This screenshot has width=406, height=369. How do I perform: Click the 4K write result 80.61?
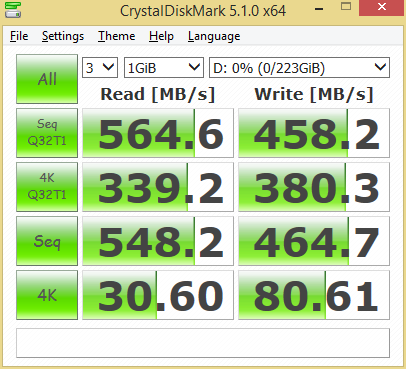pyautogui.click(x=314, y=295)
